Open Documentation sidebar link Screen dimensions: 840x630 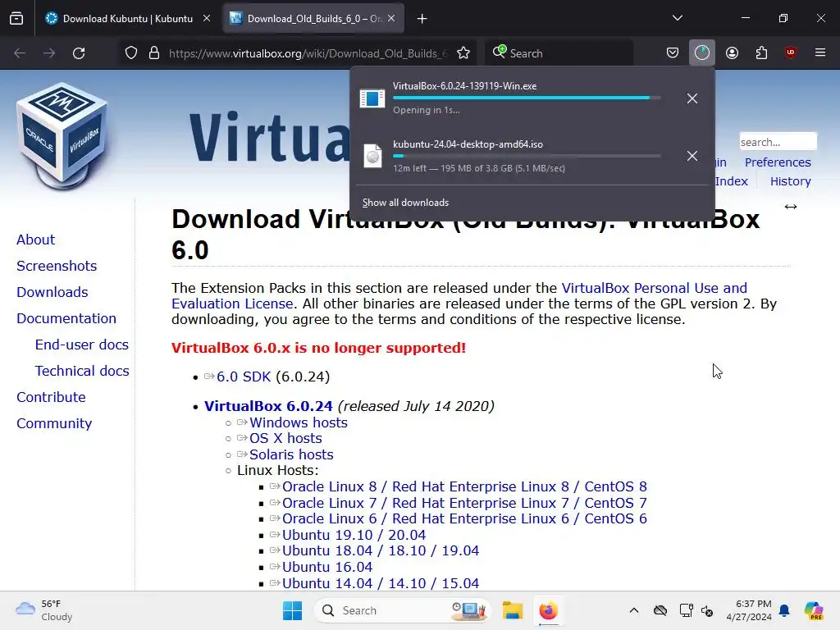pyautogui.click(x=66, y=318)
